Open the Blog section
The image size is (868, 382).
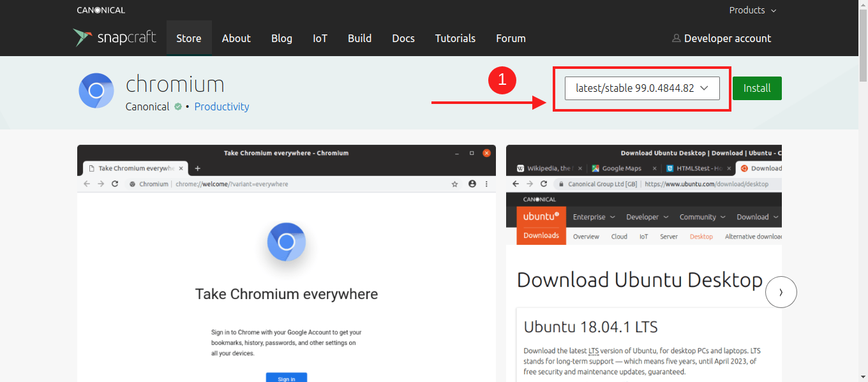281,38
